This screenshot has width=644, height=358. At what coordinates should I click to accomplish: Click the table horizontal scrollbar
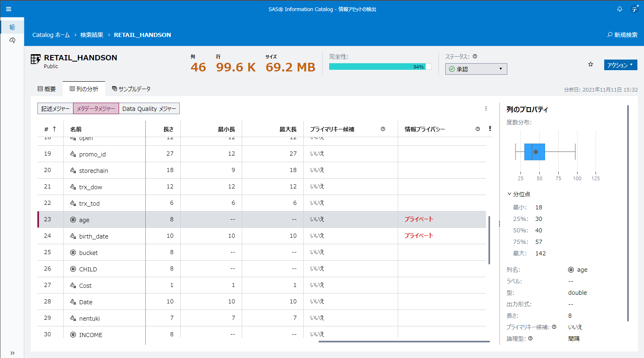[x=404, y=341]
